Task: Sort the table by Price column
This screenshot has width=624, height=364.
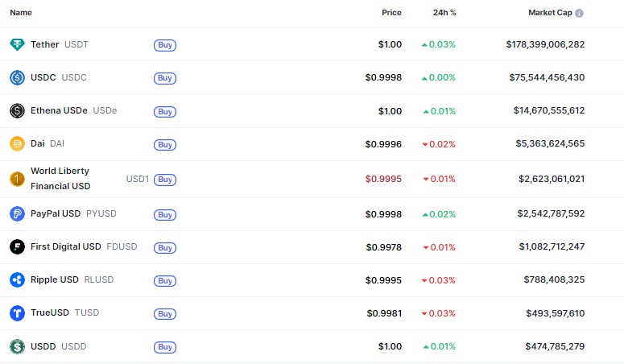Action: (x=391, y=13)
